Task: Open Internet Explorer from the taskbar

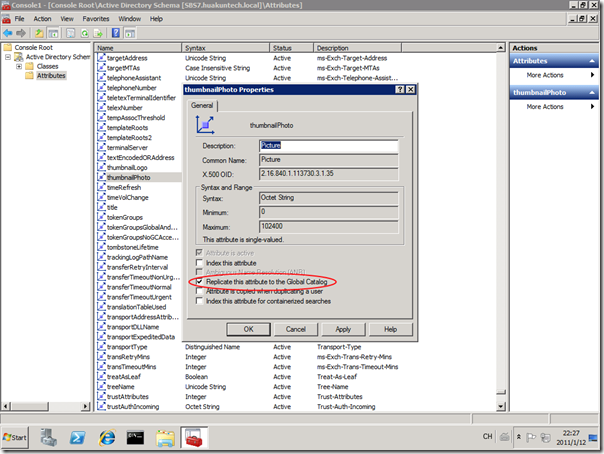Action: pyautogui.click(x=107, y=438)
